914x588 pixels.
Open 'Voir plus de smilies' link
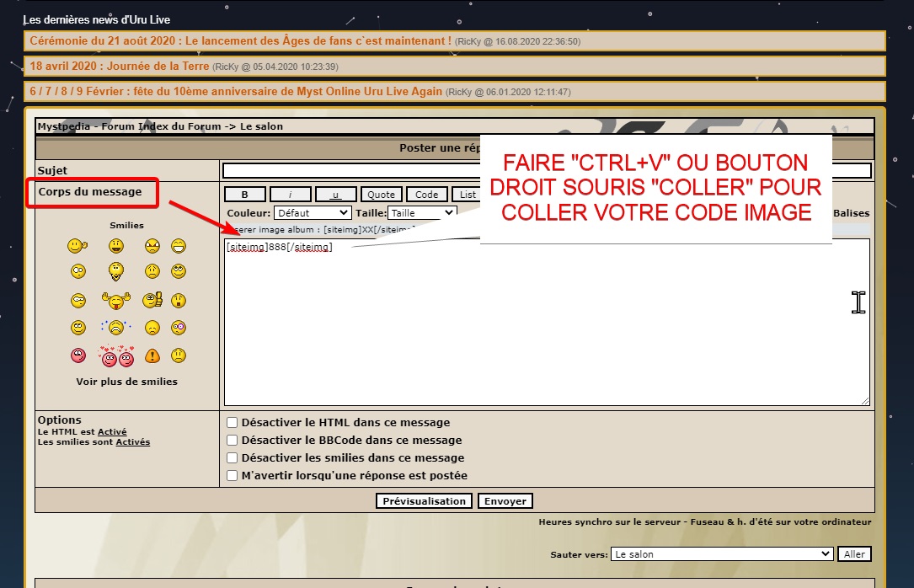click(126, 382)
